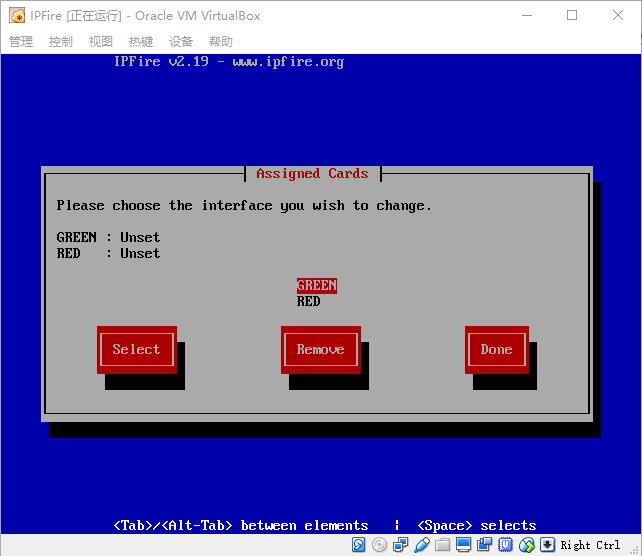Select RED interface in the list
Viewport: 642px width, 556px height.
(x=309, y=301)
